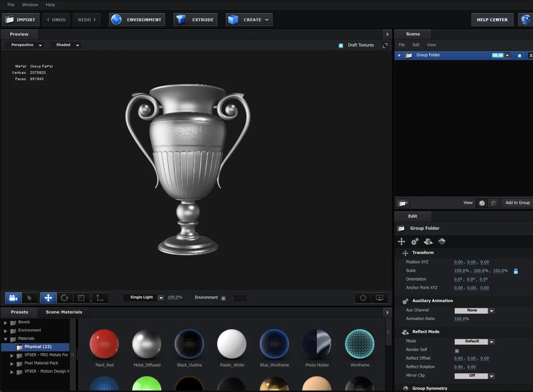533x392 pixels.
Task: Toggle the Scale proportion lock icon
Action: point(516,271)
